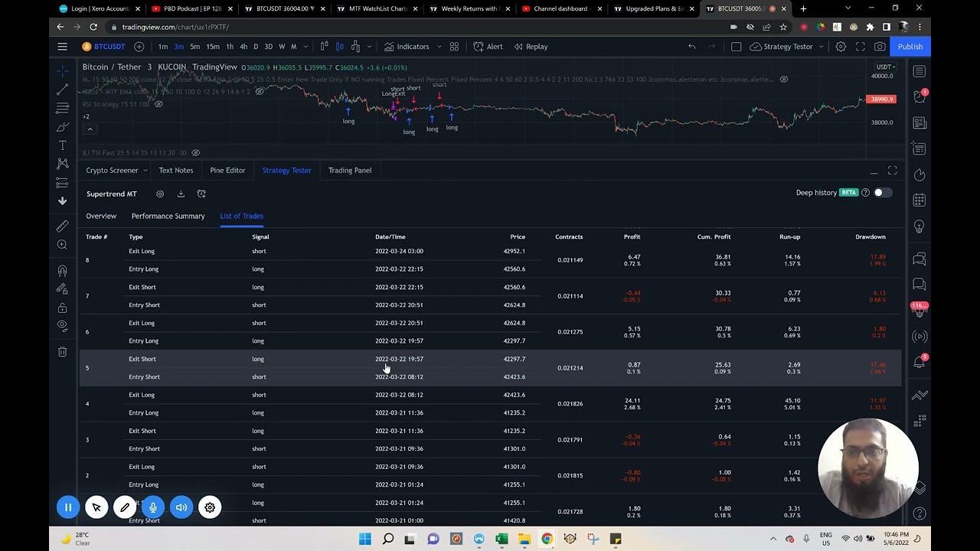
Task: Switch to Channel dashboard browser tab
Action: point(560,9)
